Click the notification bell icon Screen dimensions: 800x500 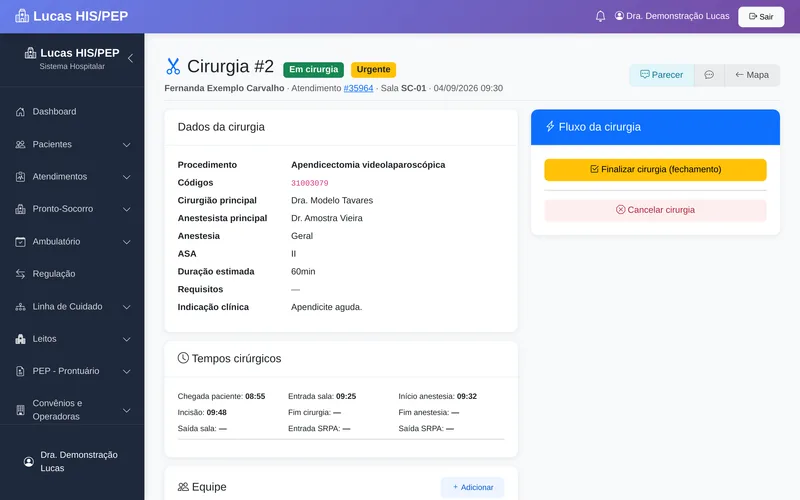[601, 16]
